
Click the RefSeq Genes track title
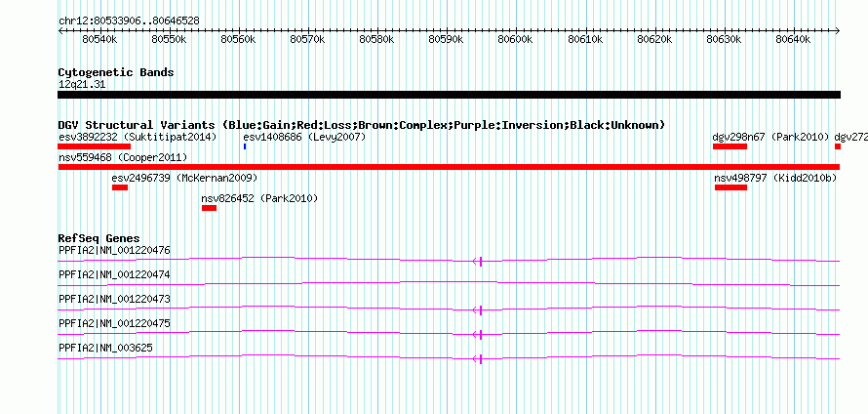point(99,239)
